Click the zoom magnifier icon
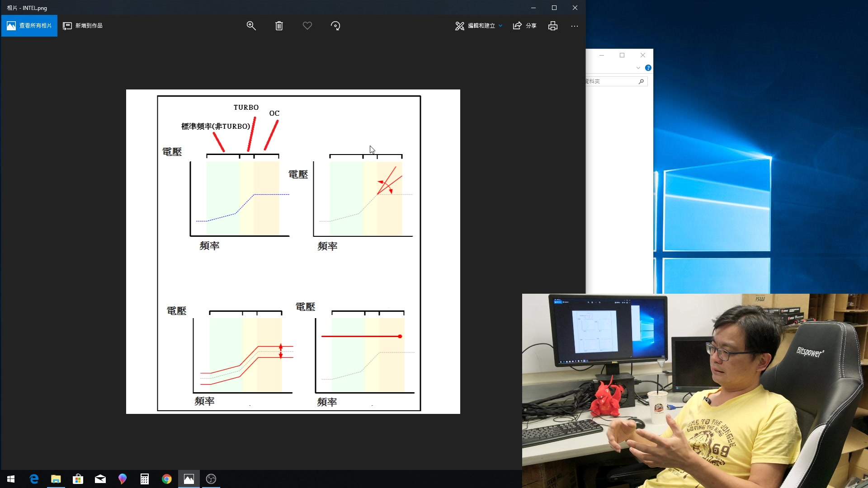This screenshot has width=868, height=488. (251, 26)
